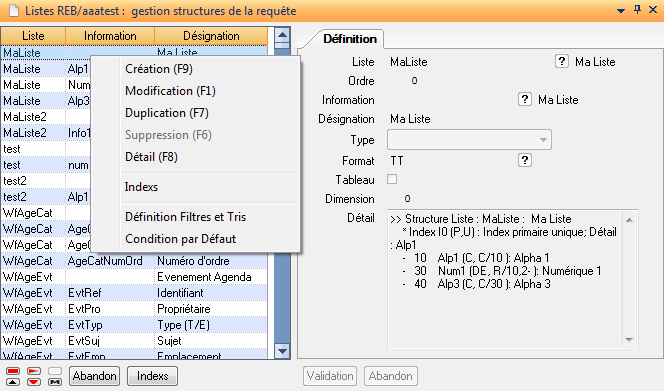Screen dimensions: 664x391
Task: Click the small M icon button
Action: [55, 382]
